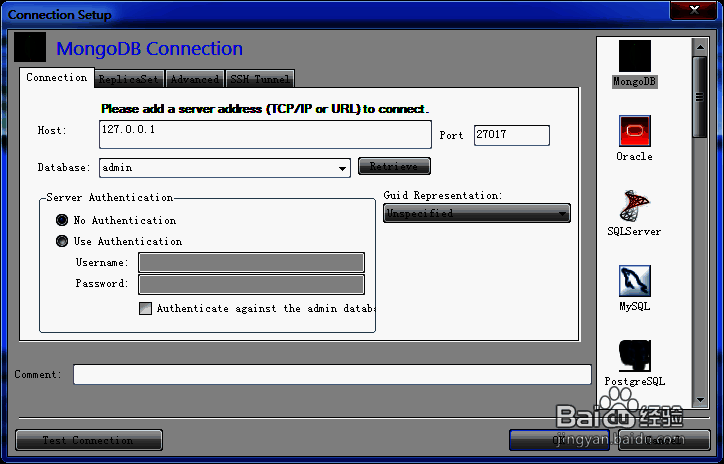Click the black logo beside MongoDB Connection title
The image size is (724, 464).
(x=30, y=48)
